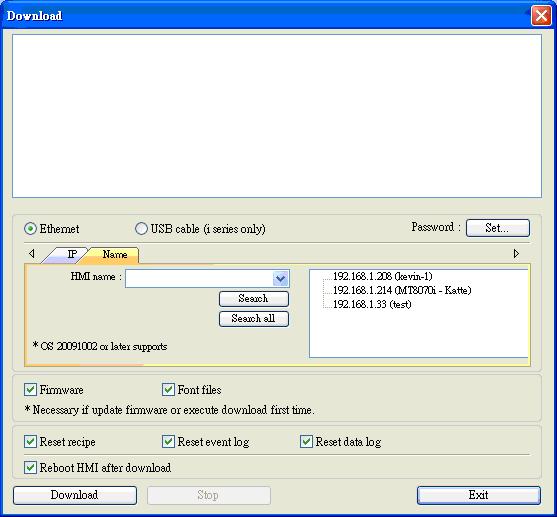Uncheck Reset event log
557x517 pixels.
point(168,441)
